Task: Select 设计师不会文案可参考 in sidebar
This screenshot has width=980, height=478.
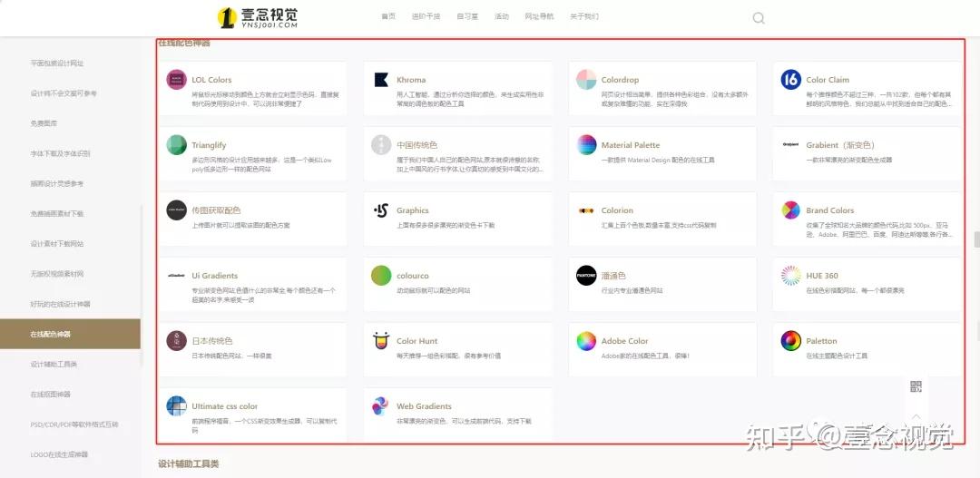Action: 64,93
